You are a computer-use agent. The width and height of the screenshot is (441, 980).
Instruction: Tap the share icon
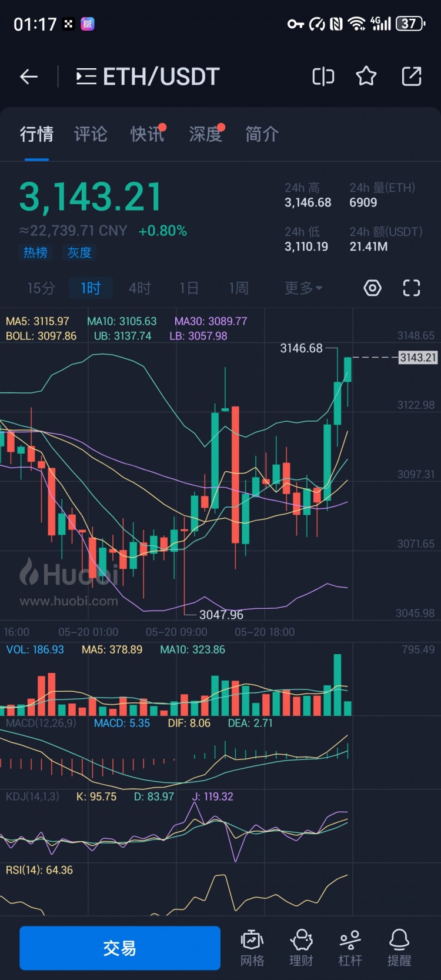411,76
